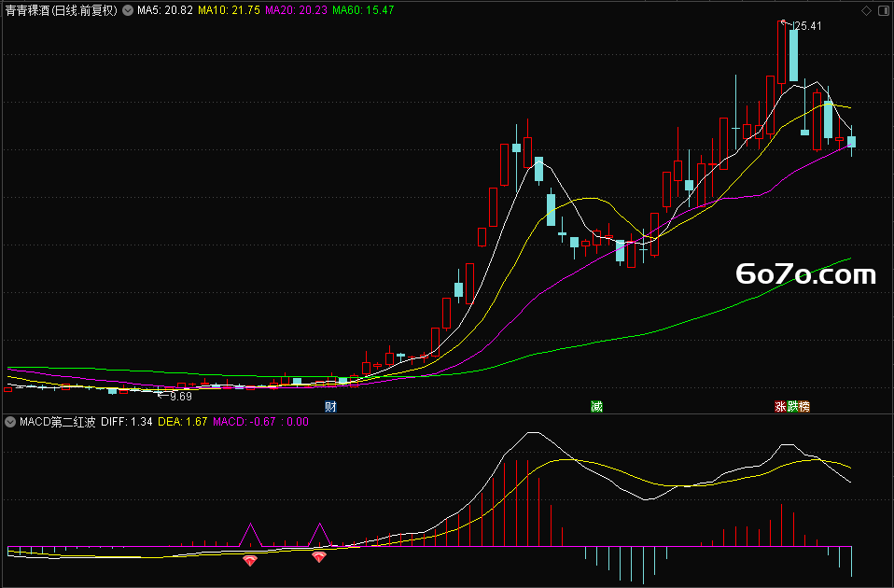Select the MA5: 20.82 indicator label
894x588 pixels.
165,10
